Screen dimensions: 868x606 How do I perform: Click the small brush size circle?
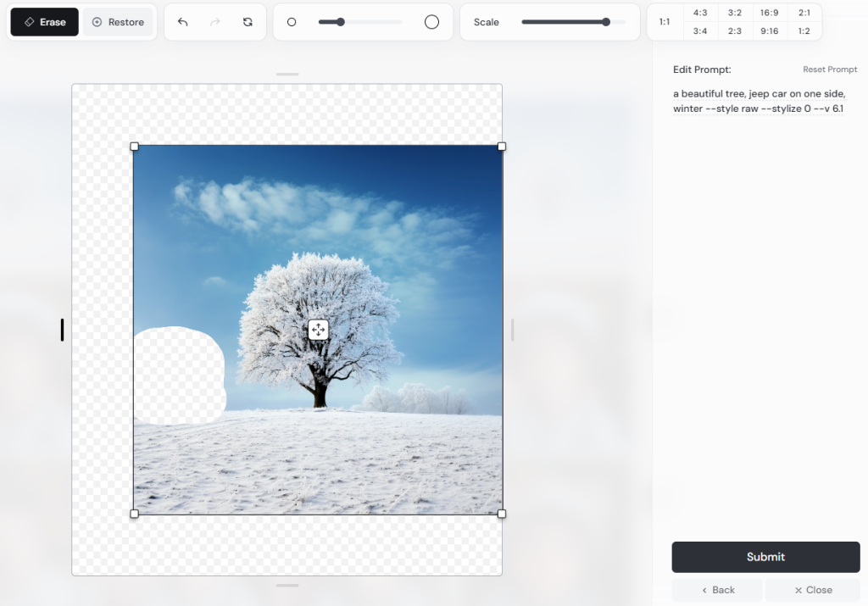point(292,22)
